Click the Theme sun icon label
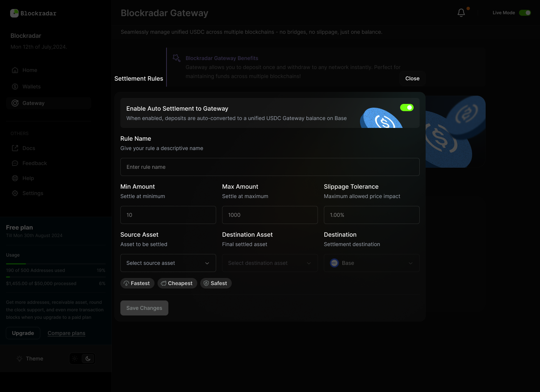This screenshot has height=392, width=540. (19, 359)
